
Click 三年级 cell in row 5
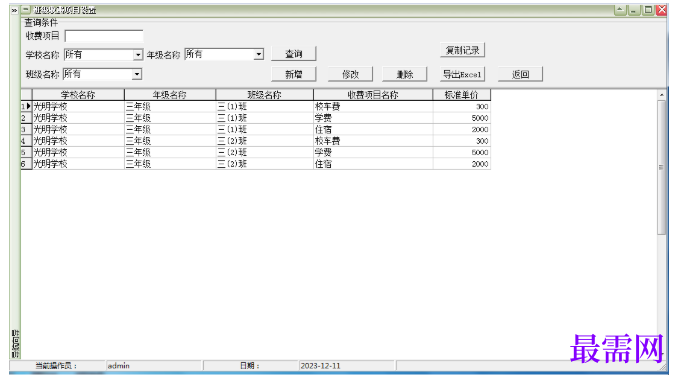[x=170, y=152]
